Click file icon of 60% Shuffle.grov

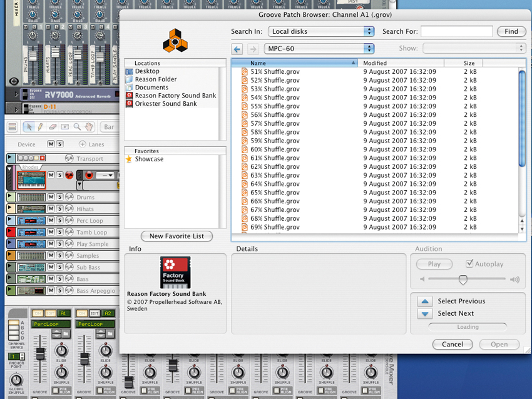[x=244, y=149]
